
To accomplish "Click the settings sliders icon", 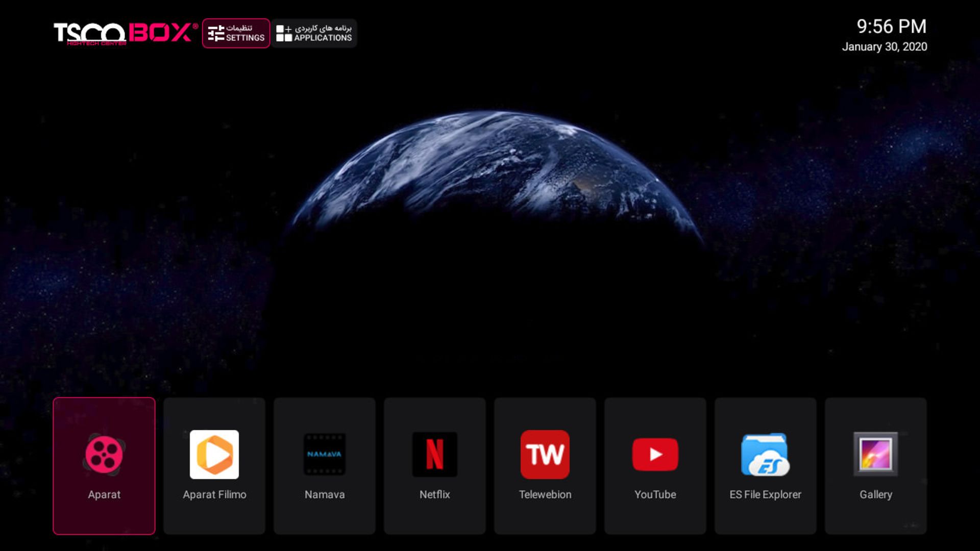I will [216, 34].
